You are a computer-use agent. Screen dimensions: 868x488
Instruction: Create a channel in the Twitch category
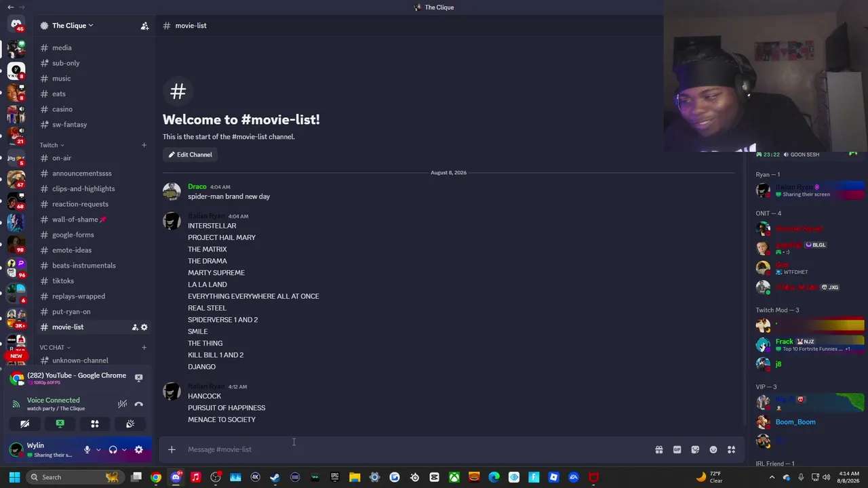(144, 145)
